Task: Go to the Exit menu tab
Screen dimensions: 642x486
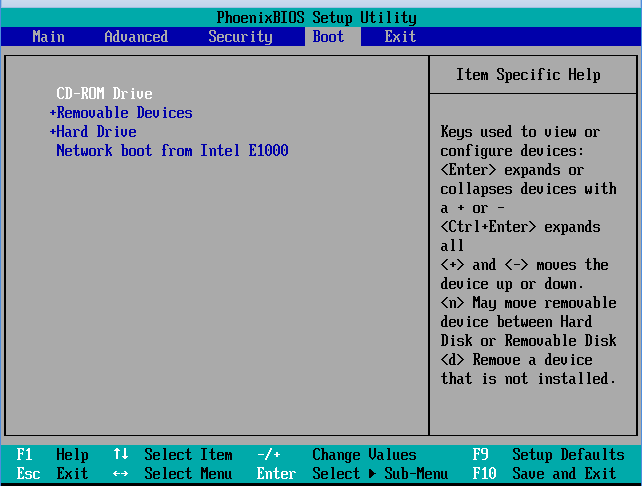Action: click(400, 37)
